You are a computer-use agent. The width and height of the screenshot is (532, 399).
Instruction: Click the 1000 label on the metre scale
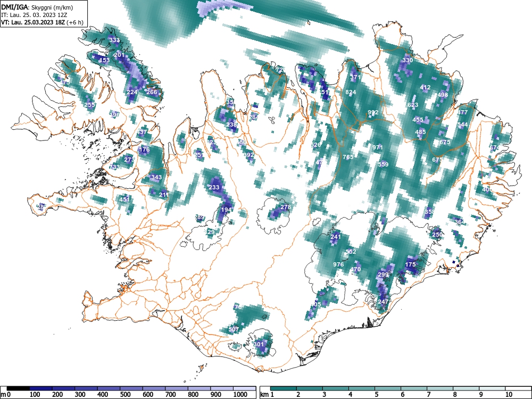click(x=240, y=395)
